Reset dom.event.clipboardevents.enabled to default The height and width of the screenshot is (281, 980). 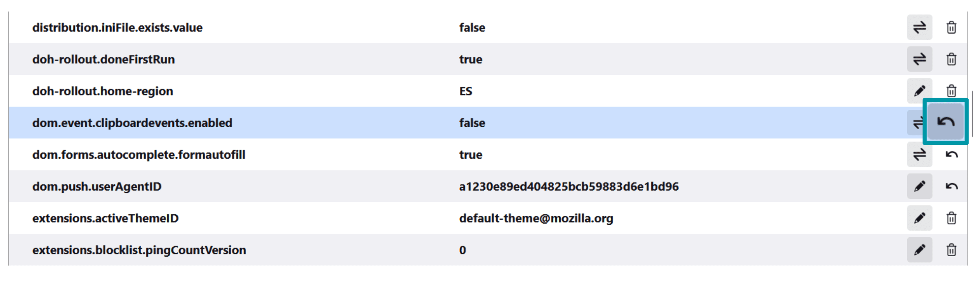click(x=945, y=122)
